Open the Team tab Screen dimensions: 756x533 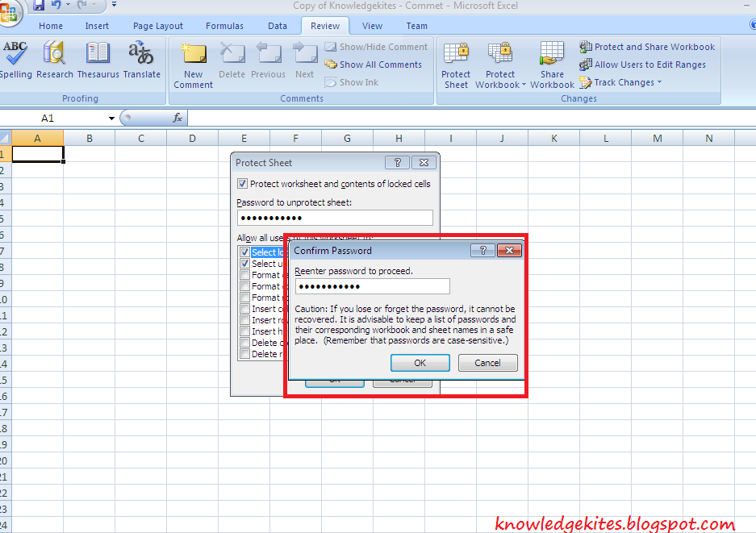(x=416, y=25)
